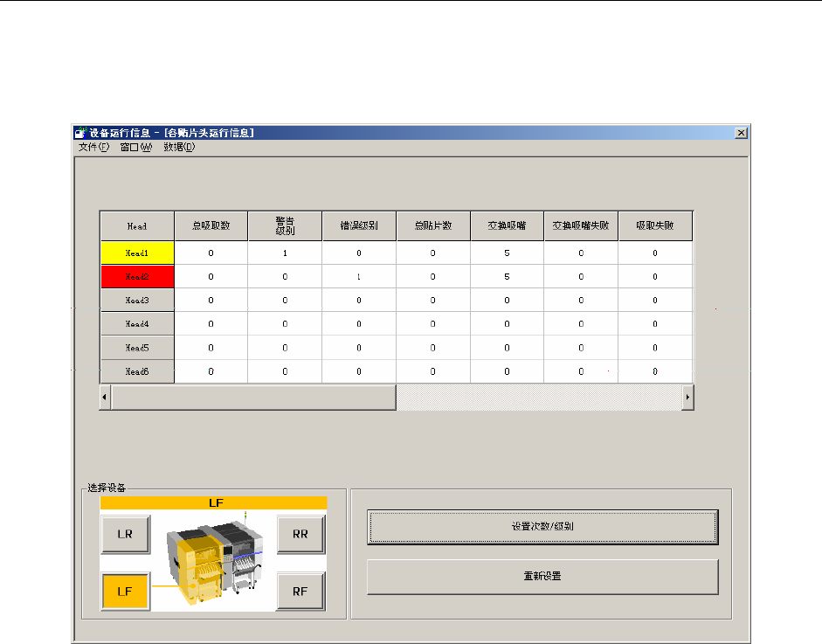Click Head5 交换吸嘴失败 cell
822x644 pixels.
581,348
